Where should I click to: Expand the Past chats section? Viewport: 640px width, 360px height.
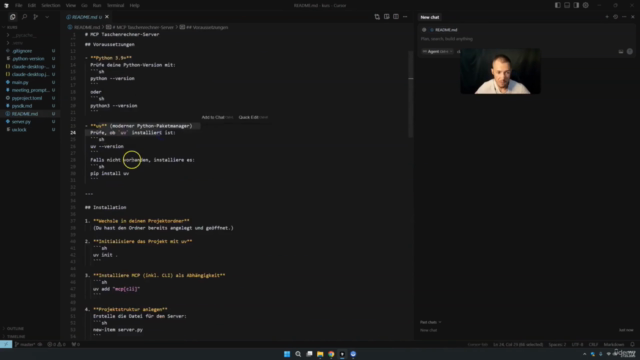431,322
